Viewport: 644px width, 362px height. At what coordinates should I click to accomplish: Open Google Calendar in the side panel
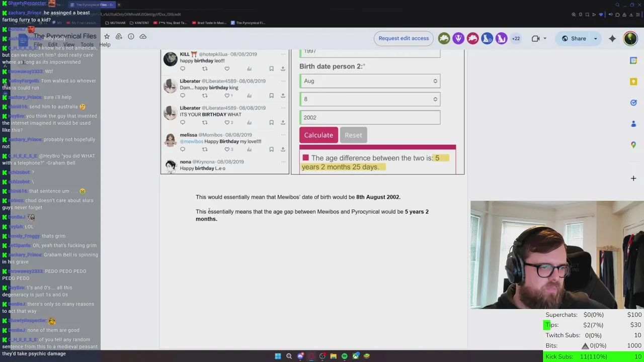pyautogui.click(x=633, y=60)
